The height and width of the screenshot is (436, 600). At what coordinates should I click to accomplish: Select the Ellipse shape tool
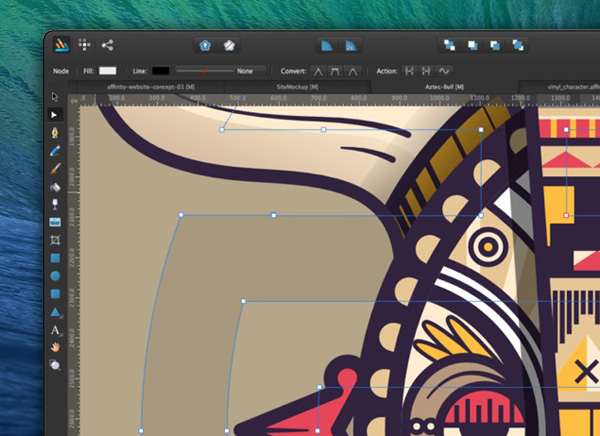click(55, 276)
